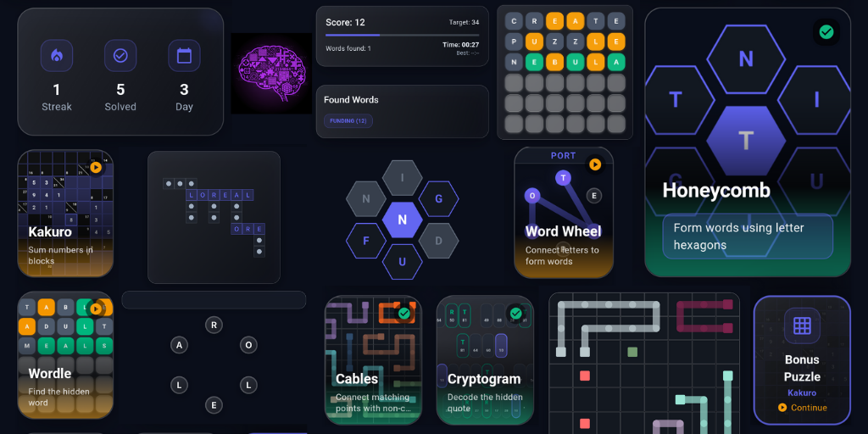This screenshot has width=868, height=434.
Task: Click the E letter circle in word wheel
Action: [214, 404]
